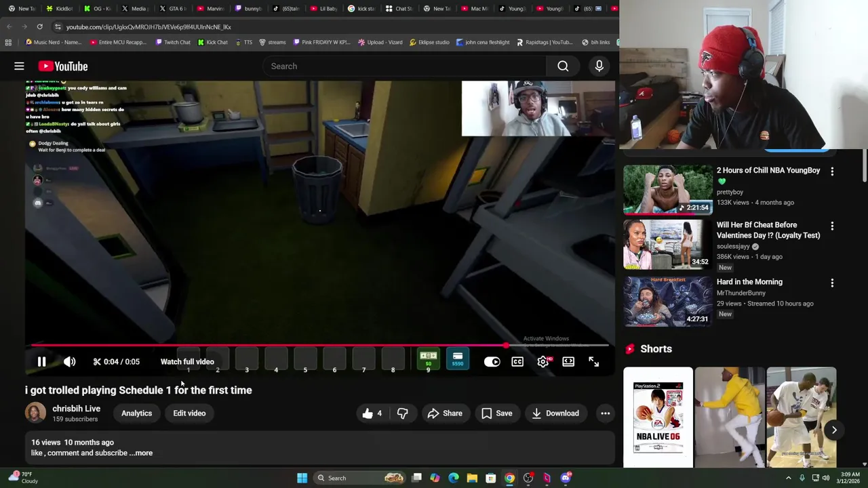Open pretty­boy channel under YoungBoy video
This screenshot has height=488, width=868.
click(x=730, y=192)
